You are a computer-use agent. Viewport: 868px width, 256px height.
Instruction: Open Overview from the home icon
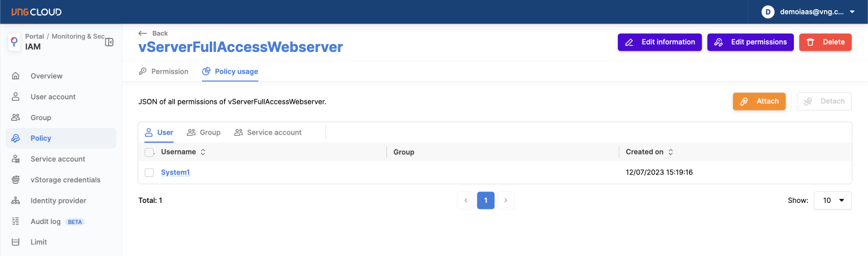click(x=16, y=76)
